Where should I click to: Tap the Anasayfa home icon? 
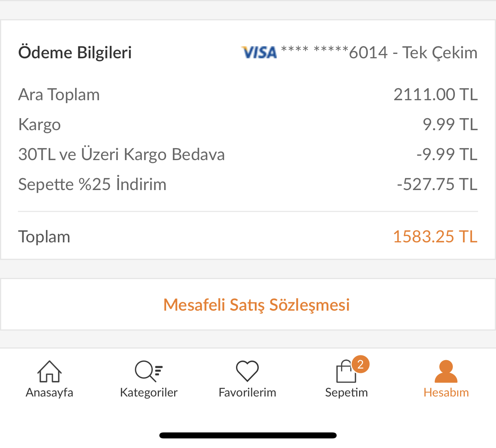(49, 371)
